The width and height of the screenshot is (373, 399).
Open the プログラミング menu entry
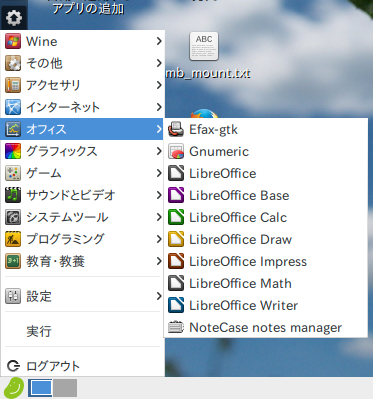(83, 239)
